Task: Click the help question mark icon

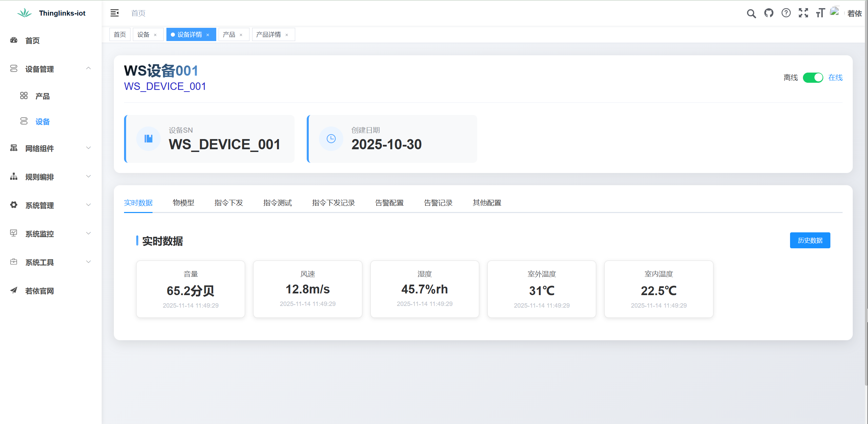Action: pos(786,13)
